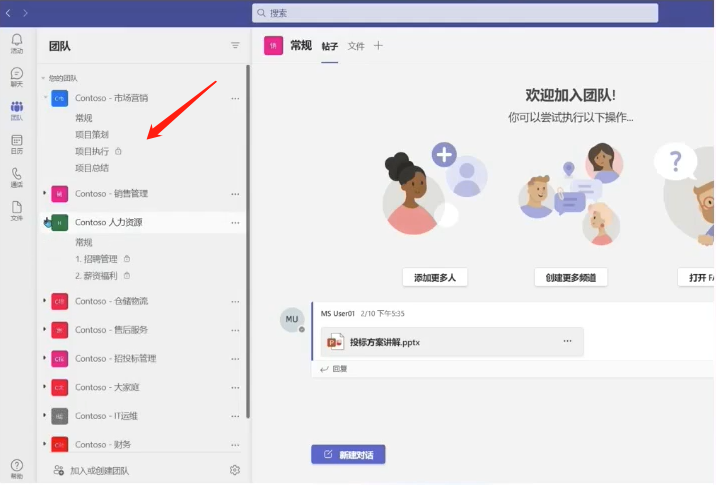Click the filter icon beside 团队 header
This screenshot has width=716, height=485.
[x=235, y=45]
